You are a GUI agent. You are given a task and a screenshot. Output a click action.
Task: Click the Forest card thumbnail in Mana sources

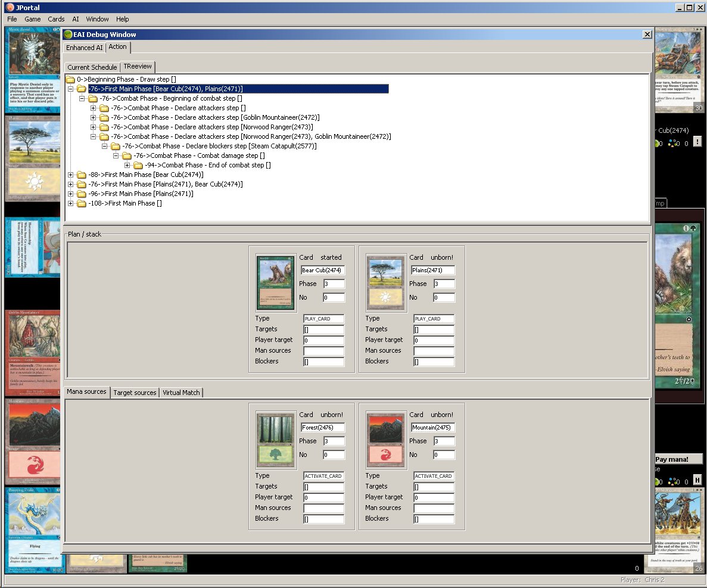276,440
